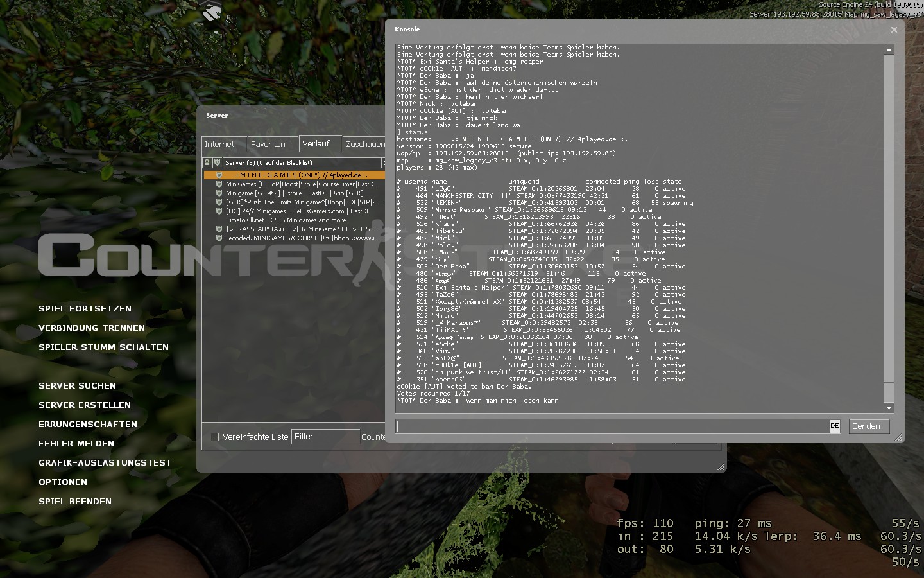Click hostname line in console status output

(512, 139)
